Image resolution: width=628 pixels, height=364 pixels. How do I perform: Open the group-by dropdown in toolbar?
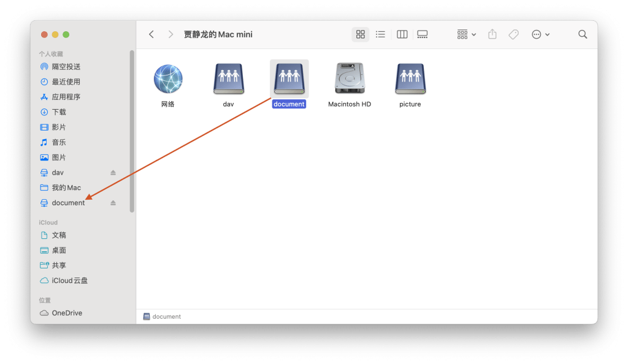click(x=467, y=34)
